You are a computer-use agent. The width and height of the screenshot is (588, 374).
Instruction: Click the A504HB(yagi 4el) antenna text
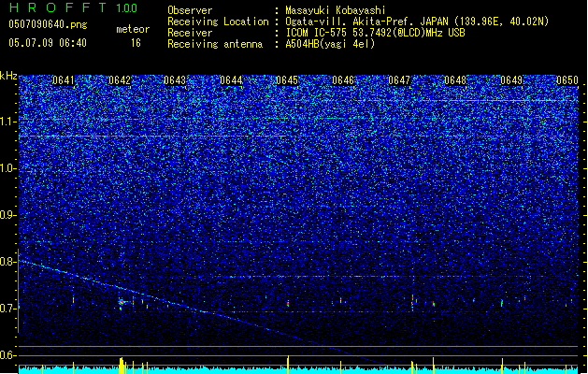pyautogui.click(x=330, y=44)
